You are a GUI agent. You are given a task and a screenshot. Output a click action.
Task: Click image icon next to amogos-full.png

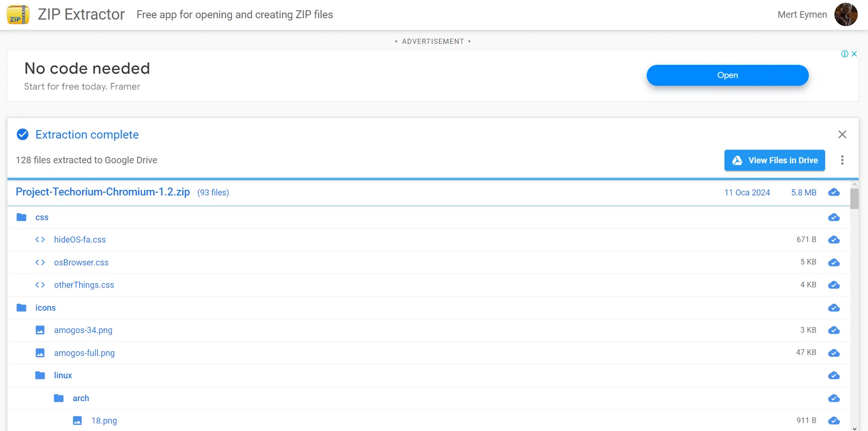40,353
